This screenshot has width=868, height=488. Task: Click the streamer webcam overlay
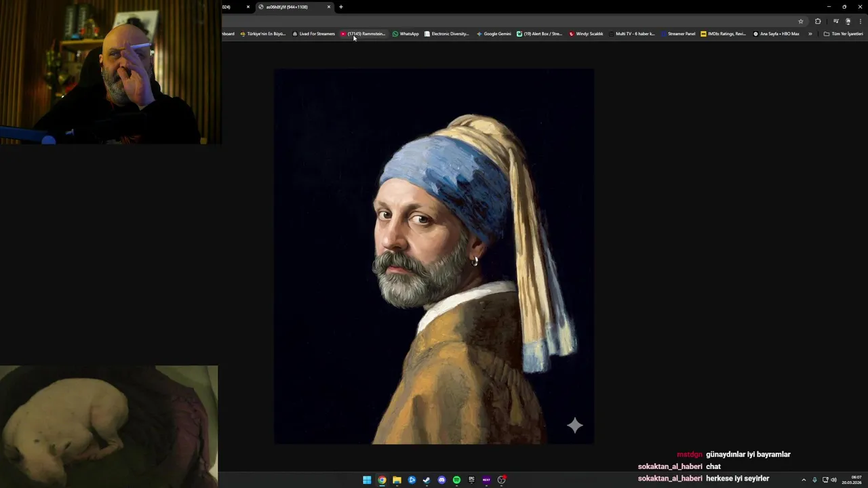111,72
